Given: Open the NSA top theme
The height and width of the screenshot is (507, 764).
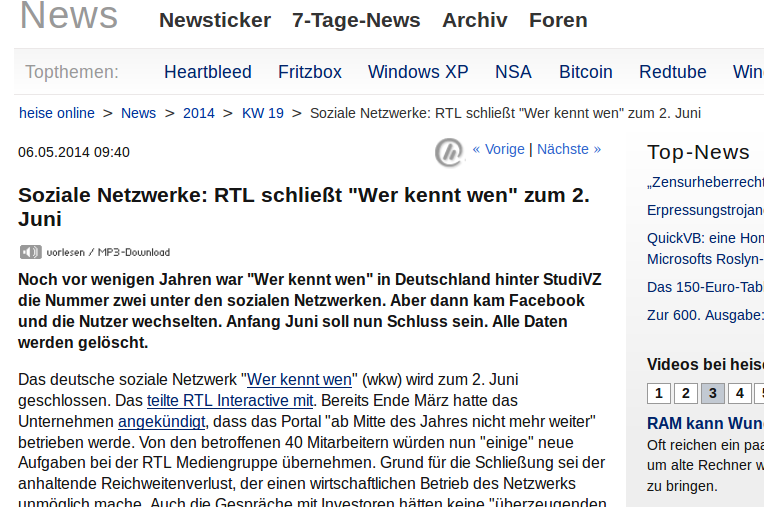Looking at the screenshot, I should 513,72.
